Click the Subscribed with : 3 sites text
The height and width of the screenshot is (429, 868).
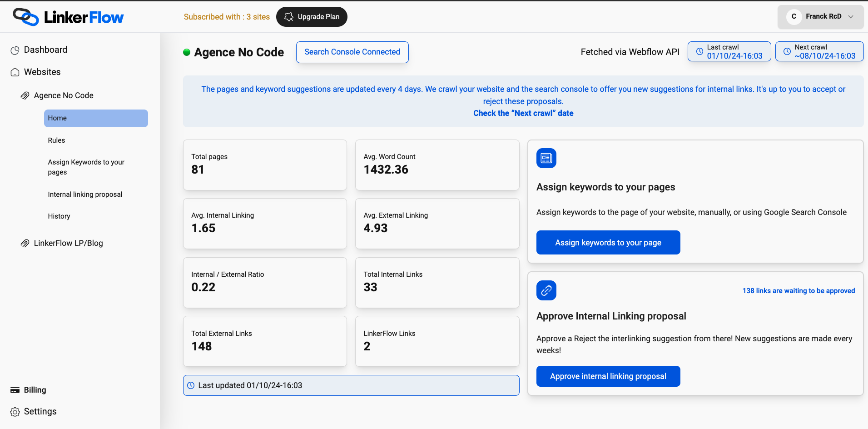[227, 17]
